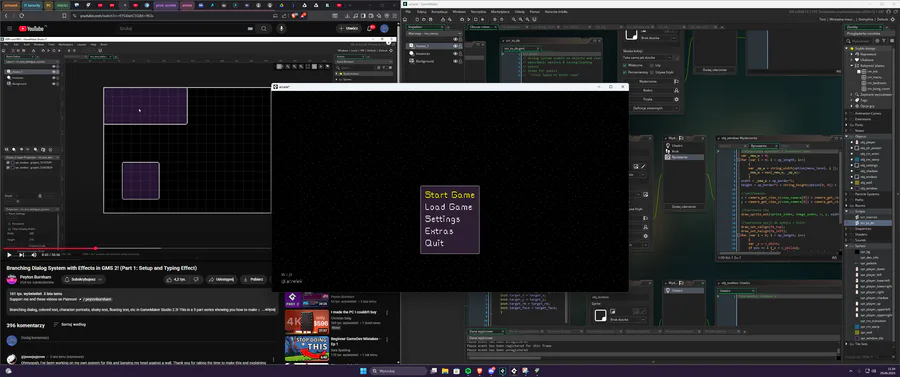This screenshot has width=900, height=377.
Task: Click the Udostępnij share button on YouTube
Action: coord(222,279)
